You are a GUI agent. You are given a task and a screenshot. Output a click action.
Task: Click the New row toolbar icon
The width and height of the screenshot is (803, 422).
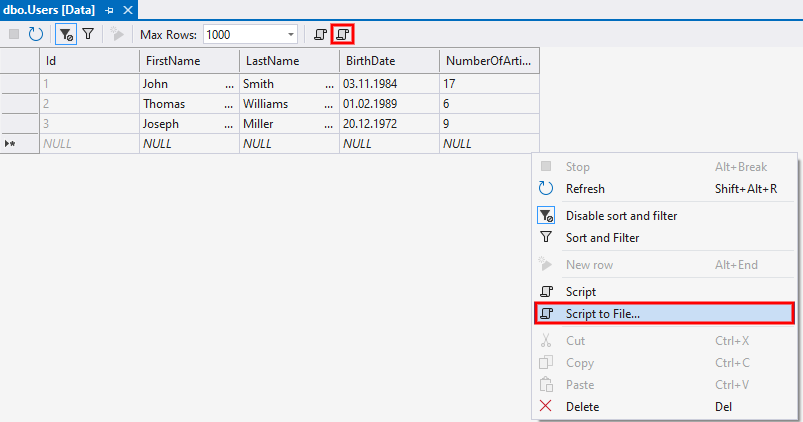pyautogui.click(x=117, y=34)
